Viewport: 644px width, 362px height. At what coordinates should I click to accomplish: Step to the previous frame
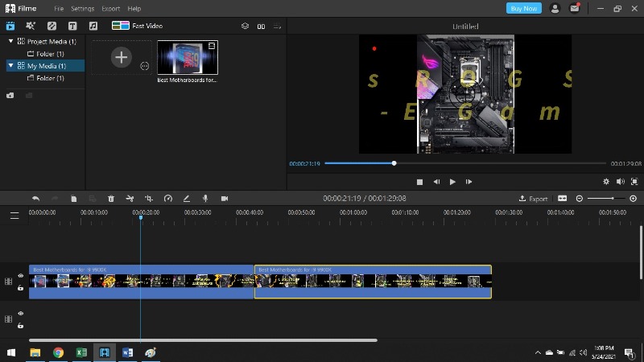(436, 182)
